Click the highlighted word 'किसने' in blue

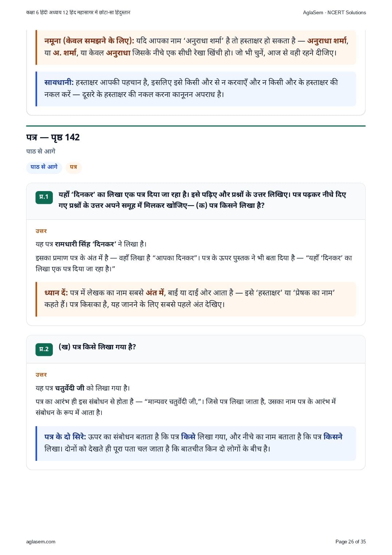coord(333,437)
